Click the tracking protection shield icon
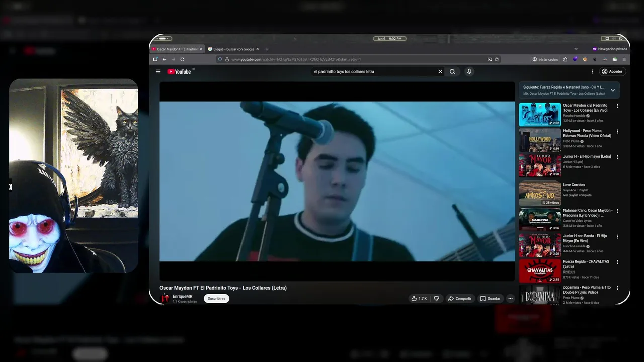The width and height of the screenshot is (644, 362). [220, 59]
